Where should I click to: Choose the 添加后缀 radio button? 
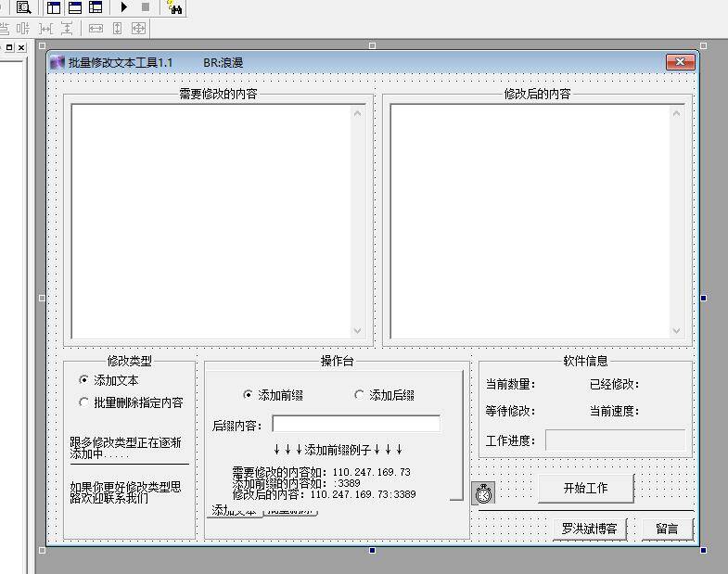[360, 395]
